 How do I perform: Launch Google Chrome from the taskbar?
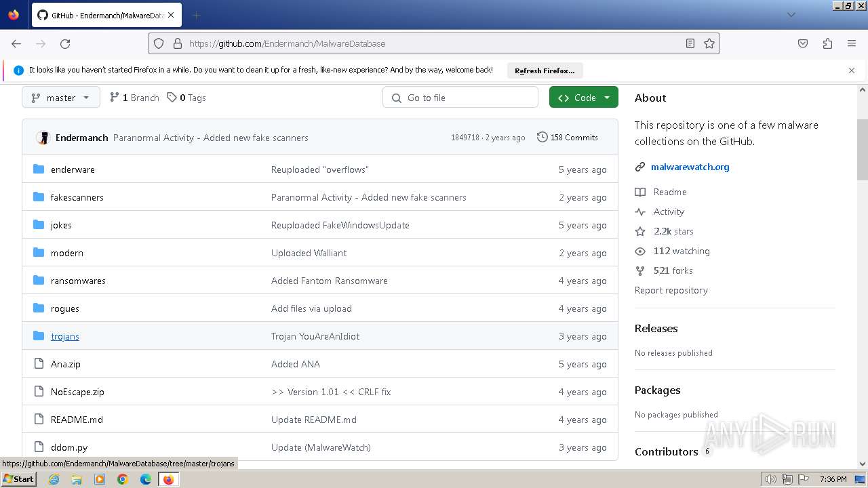pos(123,479)
